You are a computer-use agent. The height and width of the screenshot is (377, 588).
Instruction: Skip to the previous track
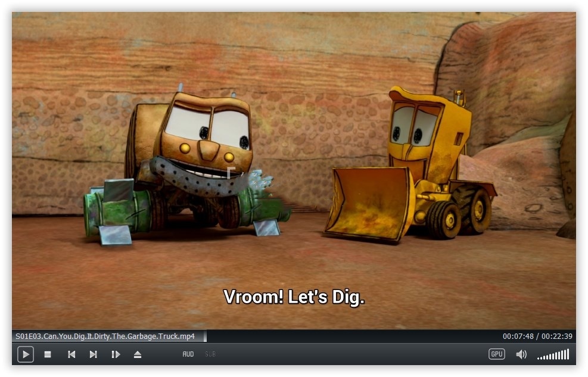[x=71, y=354]
